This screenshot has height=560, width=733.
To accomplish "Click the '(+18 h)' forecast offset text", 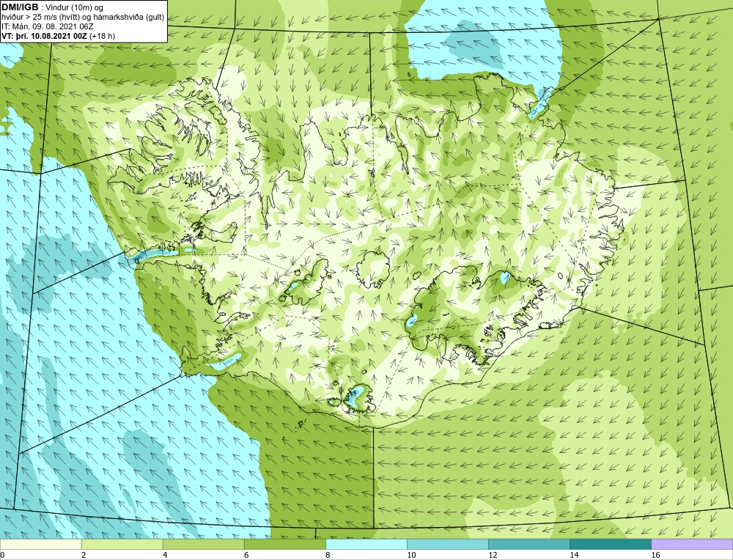I will click(103, 36).
